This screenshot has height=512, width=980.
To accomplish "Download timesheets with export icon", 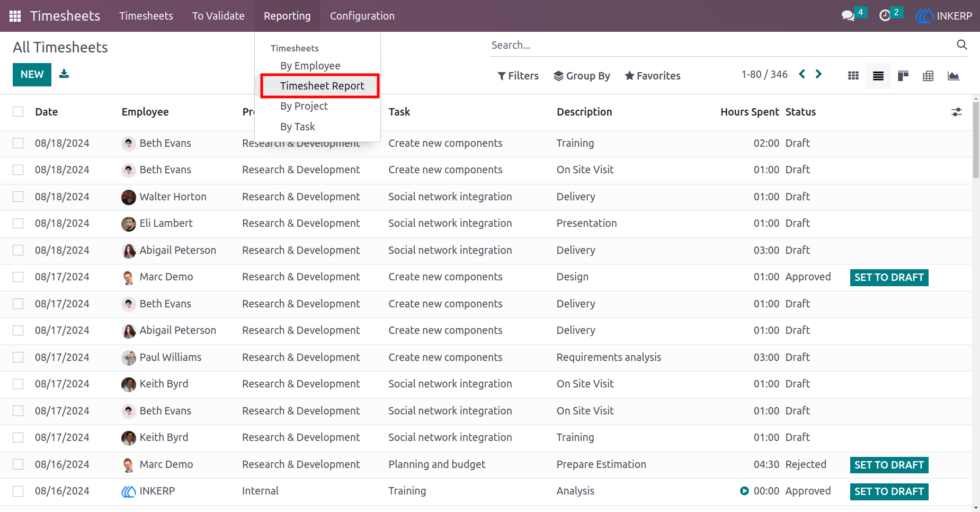I will pos(64,74).
